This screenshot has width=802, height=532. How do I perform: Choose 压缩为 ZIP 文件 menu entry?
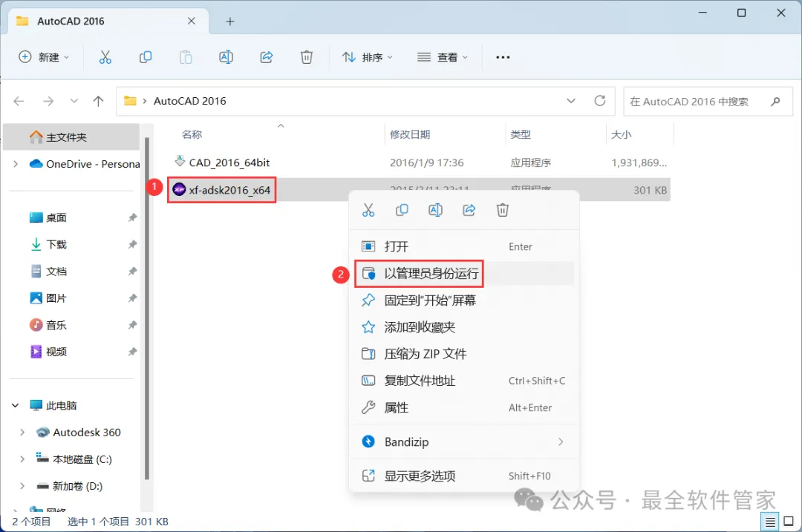click(x=463, y=354)
